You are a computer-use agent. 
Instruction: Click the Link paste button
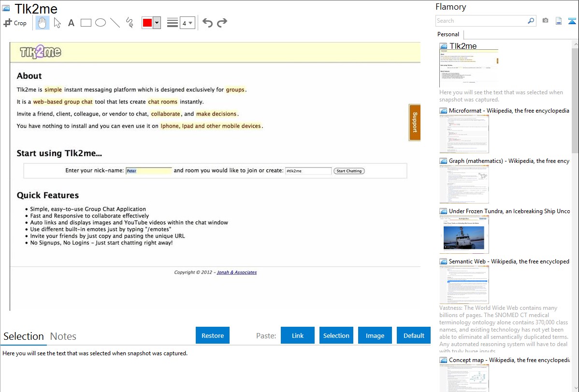click(298, 335)
